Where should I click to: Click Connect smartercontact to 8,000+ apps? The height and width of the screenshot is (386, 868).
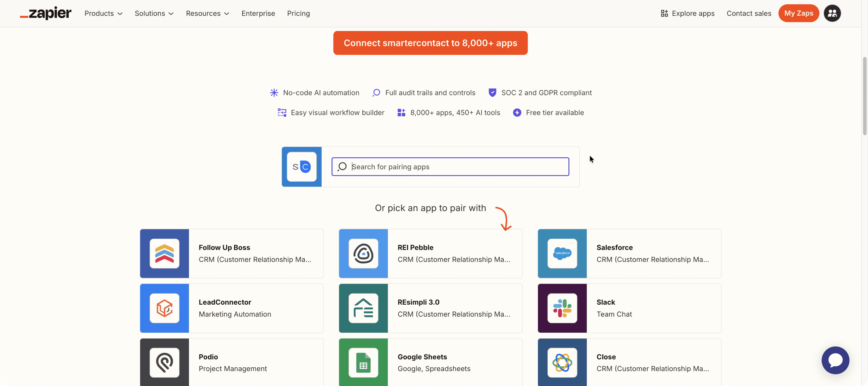coord(430,43)
